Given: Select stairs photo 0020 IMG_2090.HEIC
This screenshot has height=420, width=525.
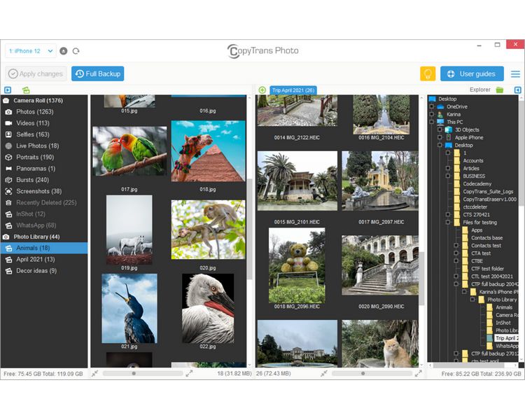Looking at the screenshot, I should click(380, 265).
